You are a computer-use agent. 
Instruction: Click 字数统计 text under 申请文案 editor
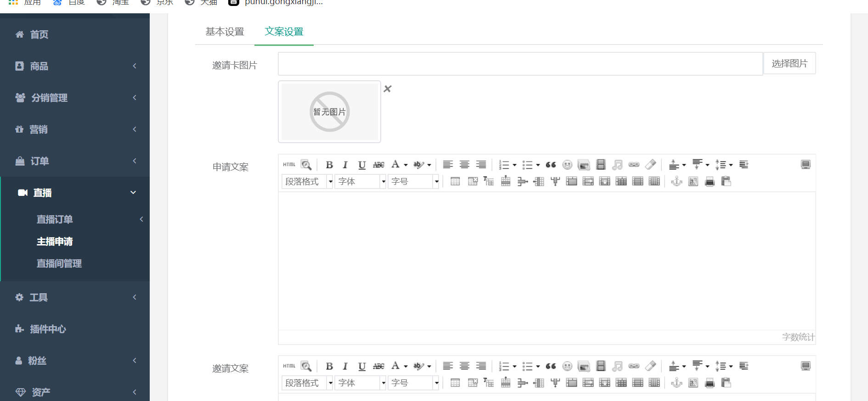(x=798, y=337)
